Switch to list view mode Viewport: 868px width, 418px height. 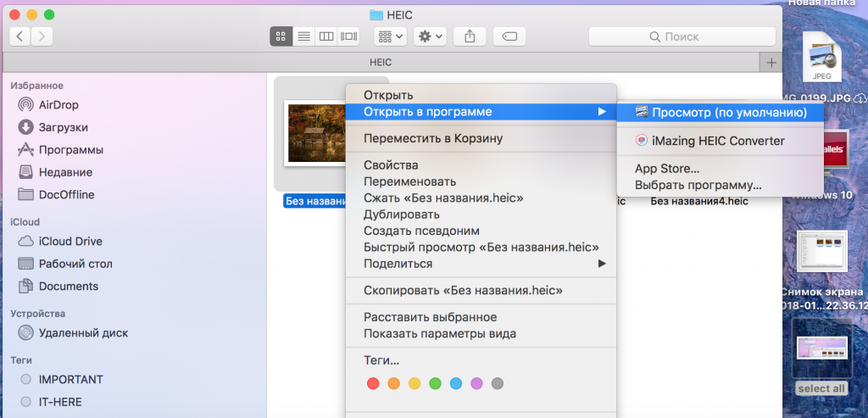[303, 36]
